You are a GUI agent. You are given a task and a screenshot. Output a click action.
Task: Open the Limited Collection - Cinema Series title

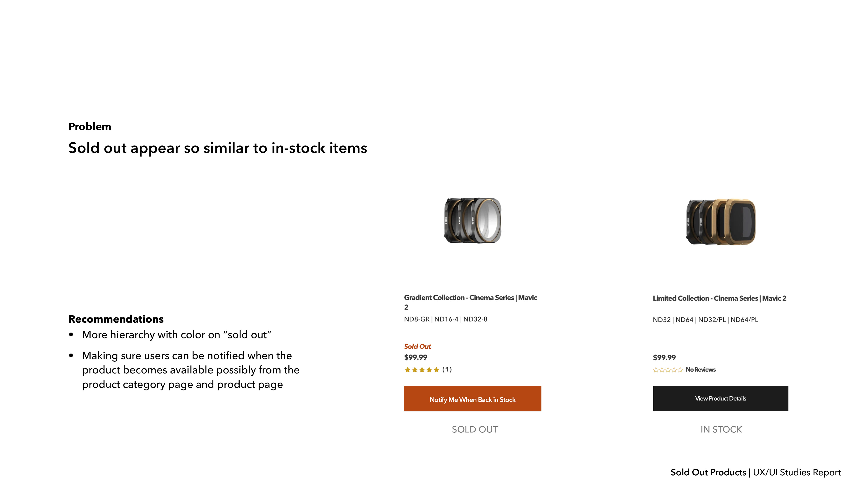coord(719,298)
